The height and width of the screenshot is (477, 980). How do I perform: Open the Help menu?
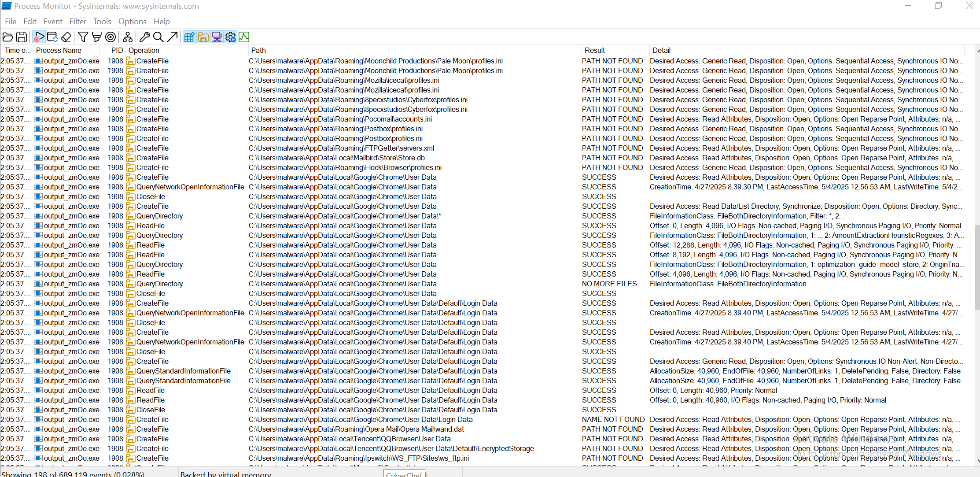click(162, 22)
